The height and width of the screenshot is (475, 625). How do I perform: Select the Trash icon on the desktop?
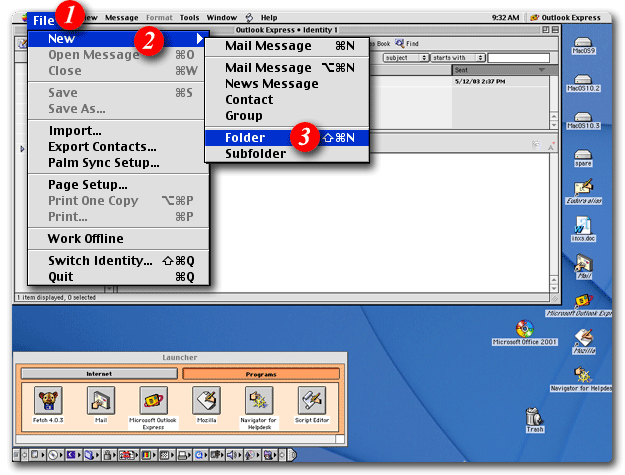(x=535, y=417)
